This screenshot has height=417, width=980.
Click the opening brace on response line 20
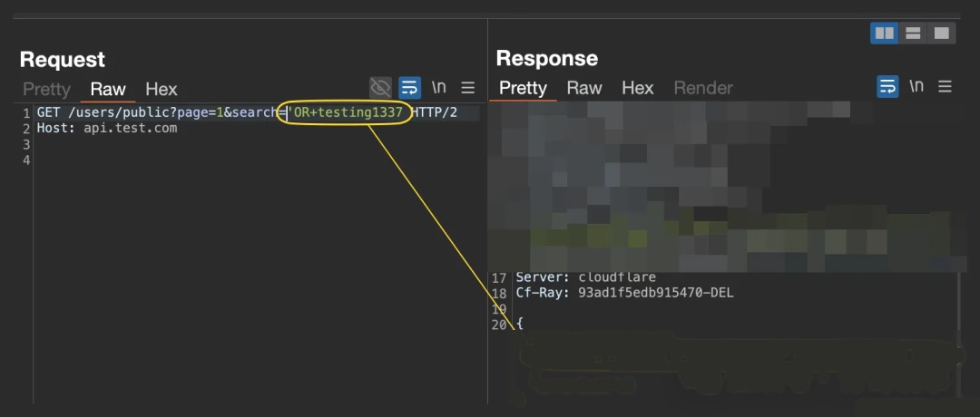[x=520, y=324]
